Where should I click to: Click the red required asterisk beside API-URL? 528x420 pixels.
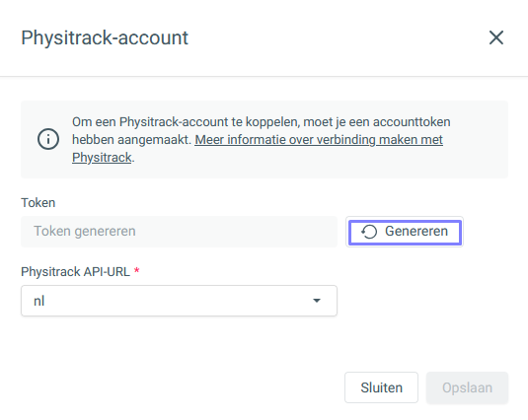[x=137, y=271]
